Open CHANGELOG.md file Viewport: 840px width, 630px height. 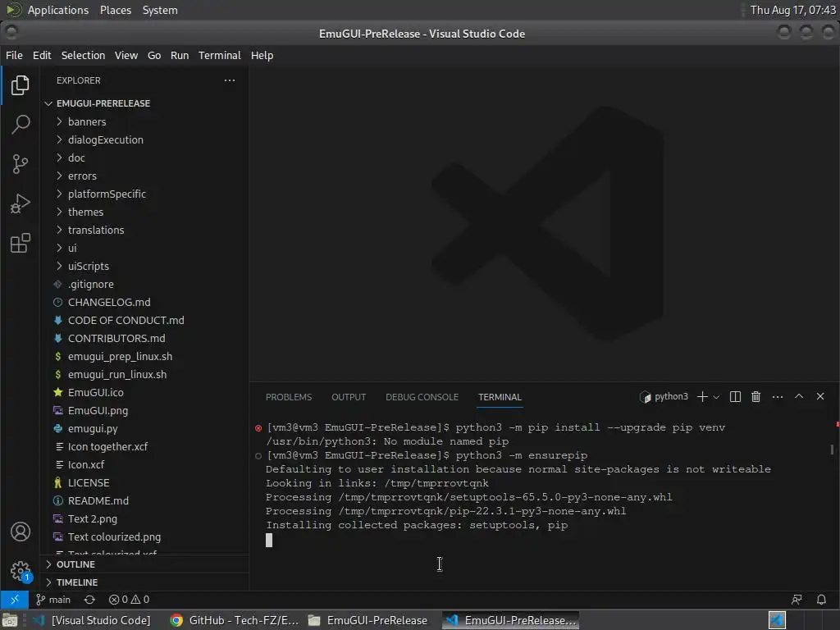pos(109,302)
